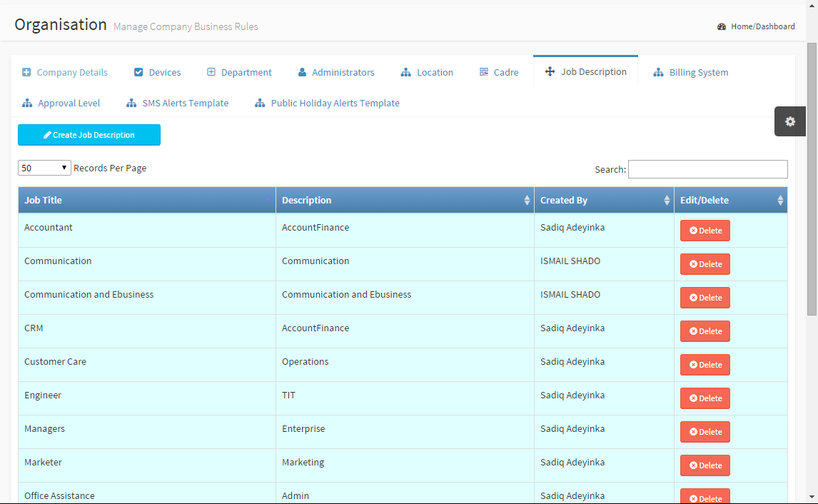Click the settings gear icon on right edge

(790, 121)
